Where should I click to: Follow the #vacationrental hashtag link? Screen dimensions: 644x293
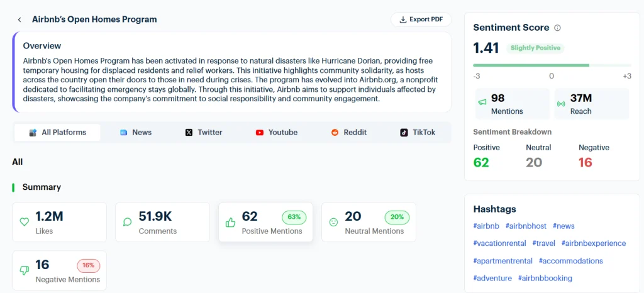click(499, 243)
